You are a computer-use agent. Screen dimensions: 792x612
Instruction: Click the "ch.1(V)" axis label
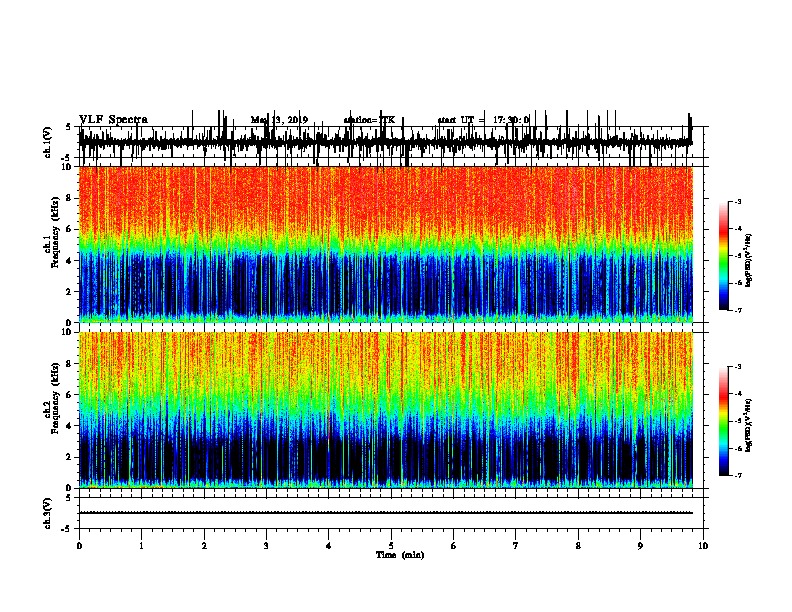click(47, 142)
